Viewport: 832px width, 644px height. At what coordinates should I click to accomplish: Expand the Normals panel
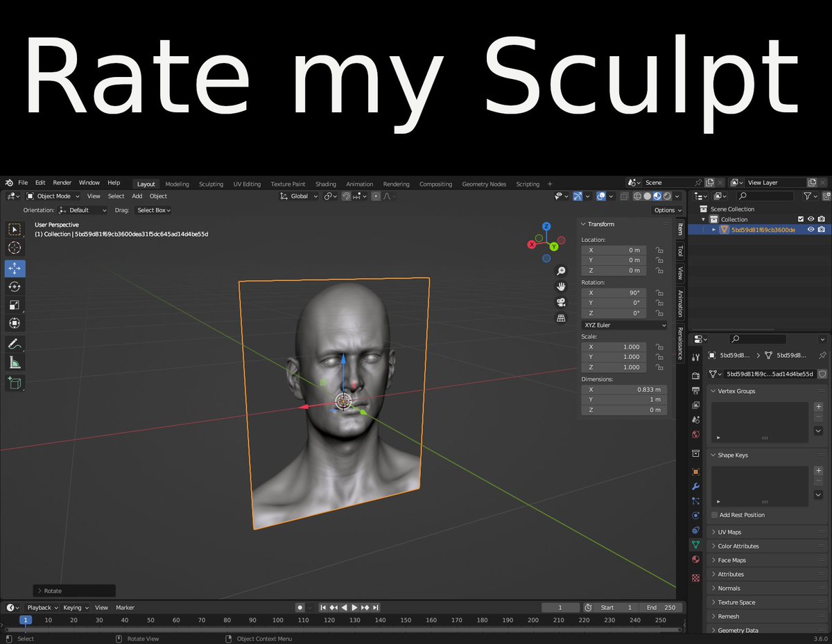(x=768, y=588)
